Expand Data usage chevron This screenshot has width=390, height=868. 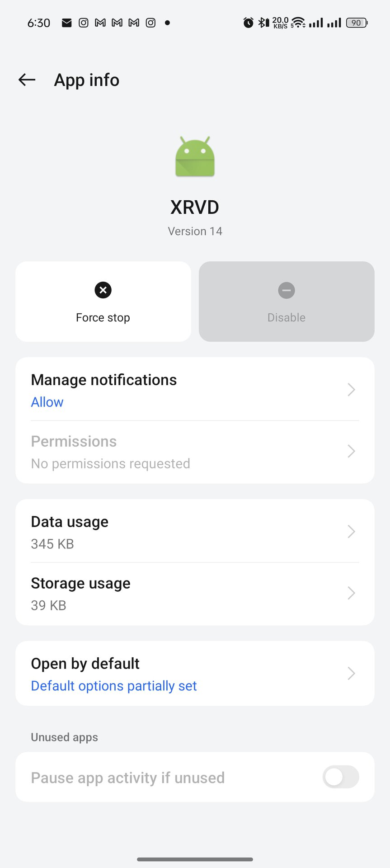click(351, 531)
